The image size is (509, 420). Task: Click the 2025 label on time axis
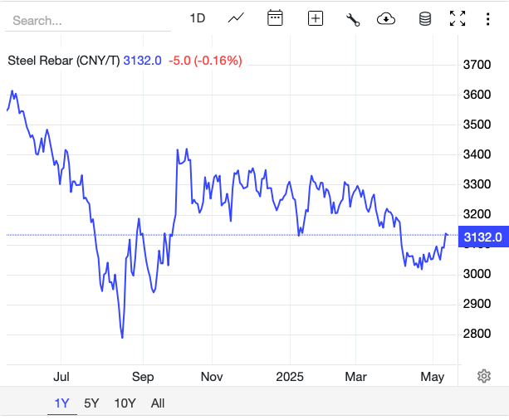click(x=290, y=376)
